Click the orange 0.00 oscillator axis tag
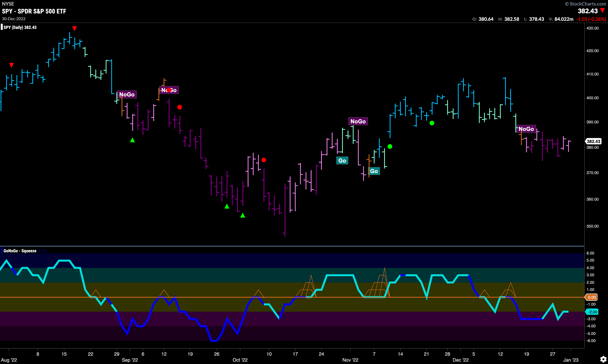 click(x=592, y=297)
